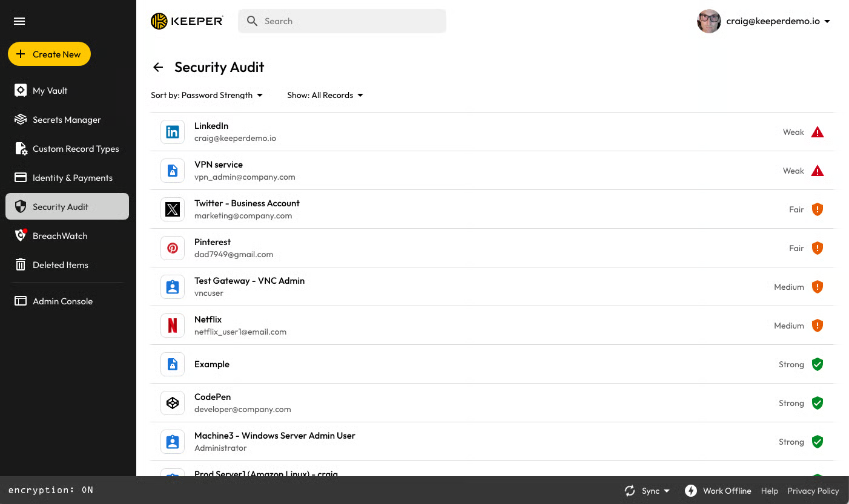This screenshot has height=504, width=849.
Task: Expand the Sort by Password Strength dropdown
Action: coord(206,95)
